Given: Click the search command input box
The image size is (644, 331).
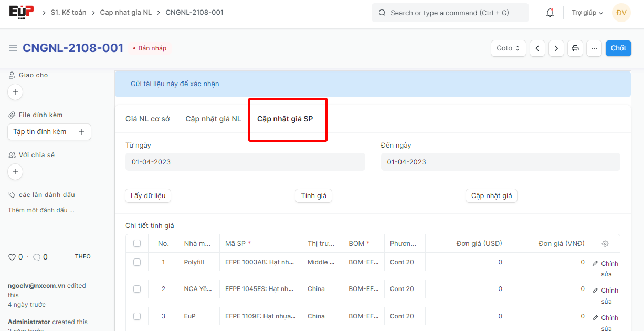Looking at the screenshot, I should [x=450, y=13].
